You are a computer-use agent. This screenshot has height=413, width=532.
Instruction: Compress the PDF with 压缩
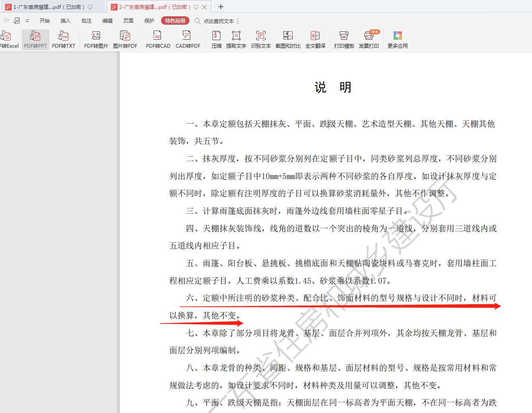click(x=217, y=40)
